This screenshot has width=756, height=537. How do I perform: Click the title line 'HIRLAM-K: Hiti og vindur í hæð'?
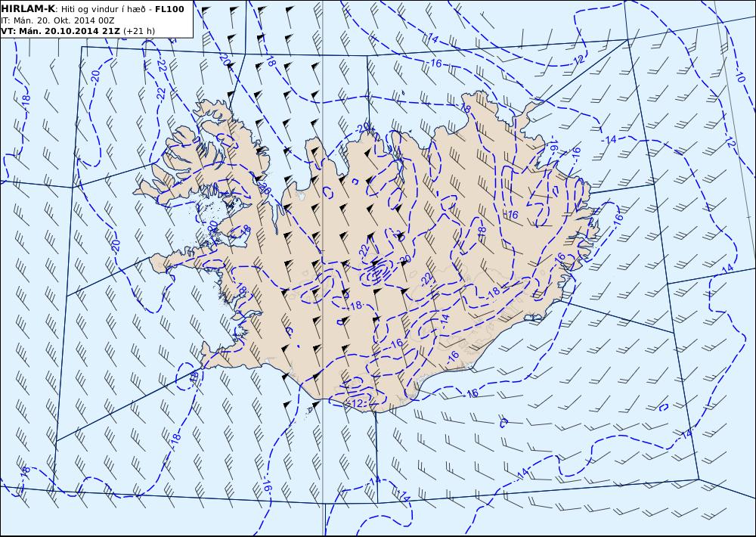click(92, 8)
